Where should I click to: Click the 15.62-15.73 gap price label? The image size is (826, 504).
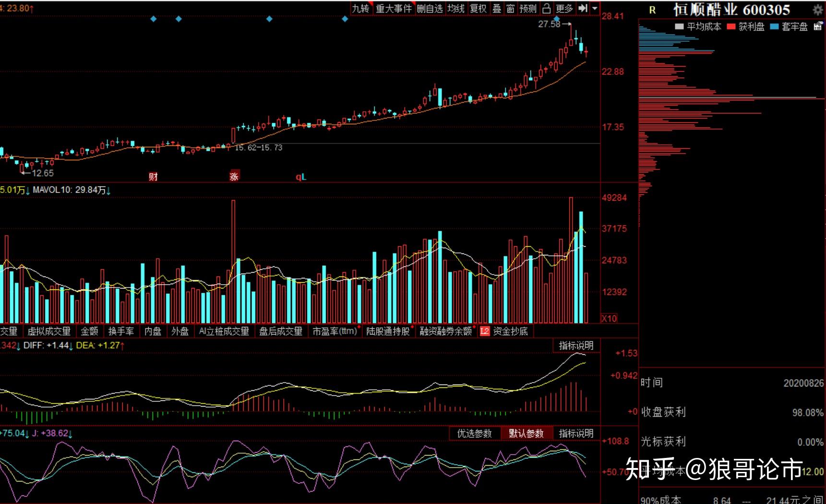pos(259,148)
